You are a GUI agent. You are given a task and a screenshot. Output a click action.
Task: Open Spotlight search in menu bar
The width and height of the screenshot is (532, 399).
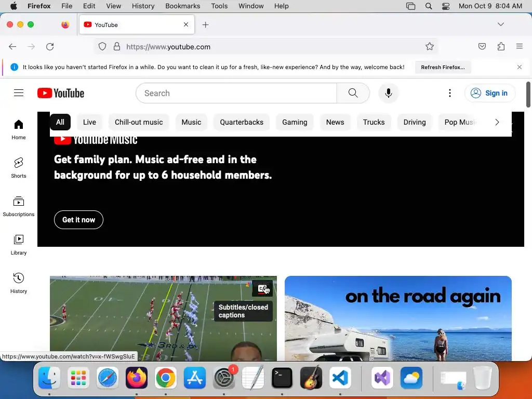pyautogui.click(x=429, y=6)
